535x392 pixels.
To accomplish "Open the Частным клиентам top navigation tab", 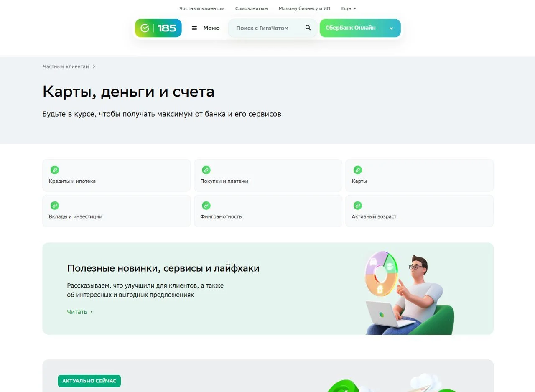I will point(202,8).
